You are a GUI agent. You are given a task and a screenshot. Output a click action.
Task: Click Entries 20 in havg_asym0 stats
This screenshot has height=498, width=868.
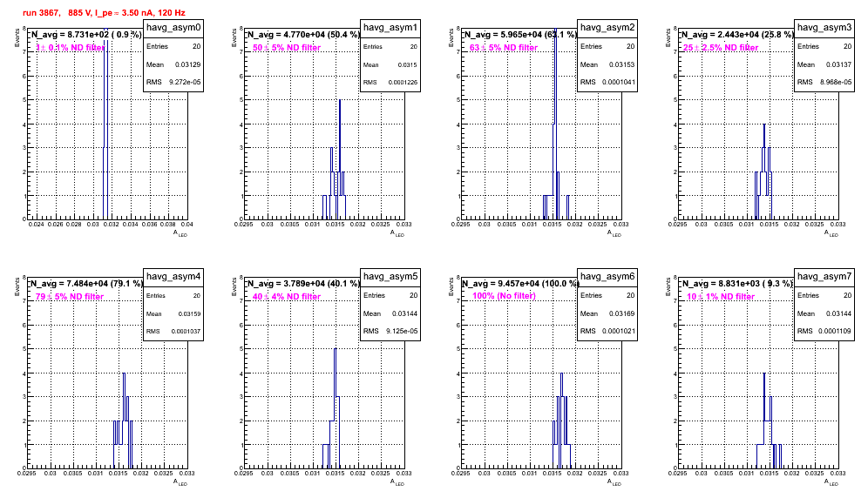(173, 46)
